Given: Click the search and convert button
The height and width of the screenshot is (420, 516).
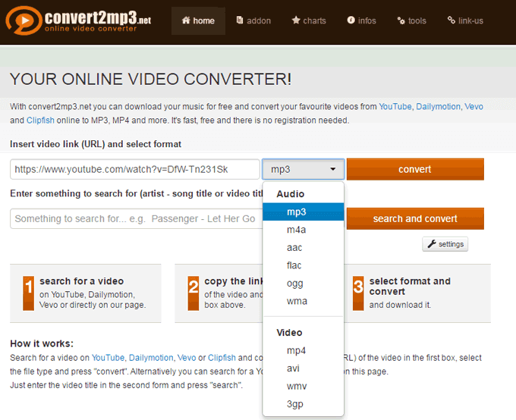Looking at the screenshot, I should (x=415, y=218).
